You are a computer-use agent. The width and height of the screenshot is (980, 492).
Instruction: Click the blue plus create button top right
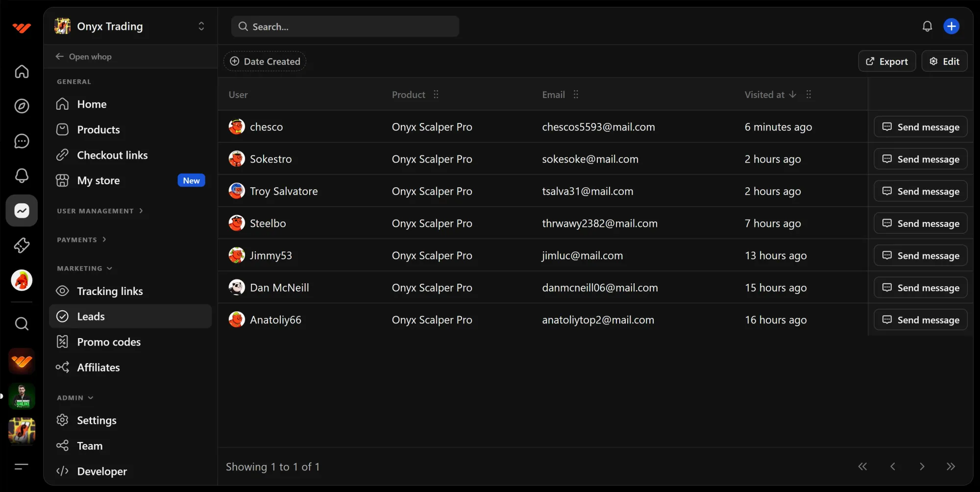pos(951,26)
